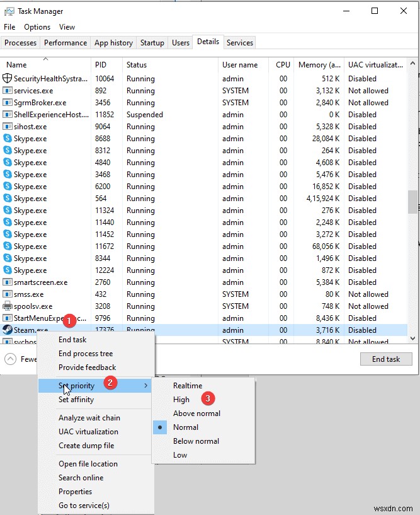Click the Task Manager title bar icon
420x515 pixels.
coord(9,11)
